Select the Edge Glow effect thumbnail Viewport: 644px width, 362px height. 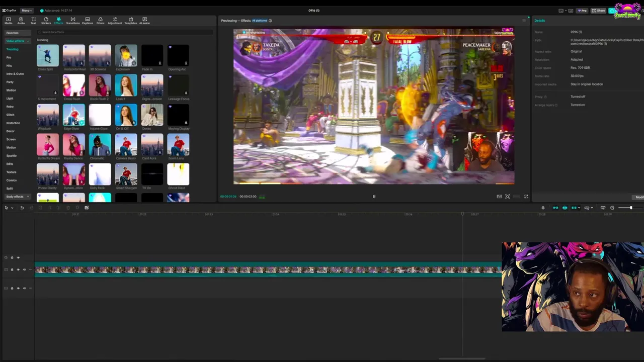pos(74,115)
